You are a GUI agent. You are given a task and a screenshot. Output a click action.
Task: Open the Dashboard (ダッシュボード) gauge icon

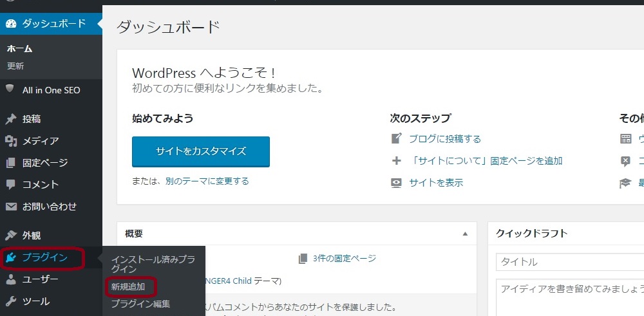click(x=11, y=23)
